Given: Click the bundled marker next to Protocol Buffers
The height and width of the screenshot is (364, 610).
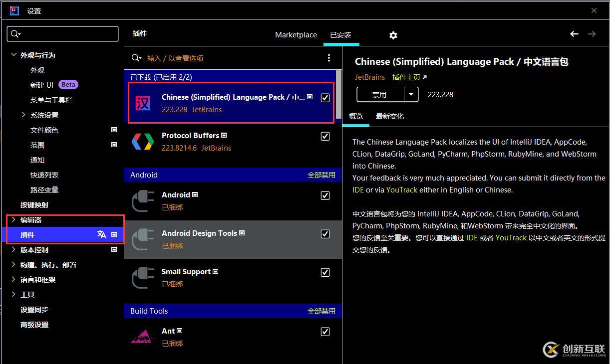Looking at the screenshot, I should click(x=224, y=135).
